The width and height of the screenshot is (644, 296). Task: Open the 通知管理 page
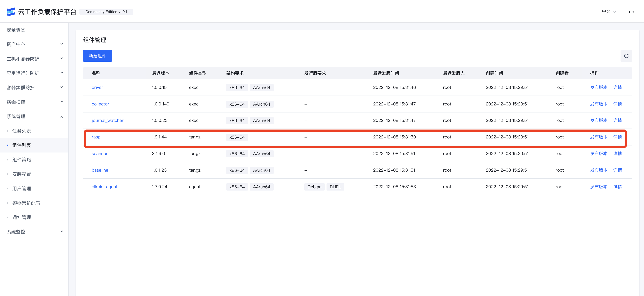click(21, 217)
